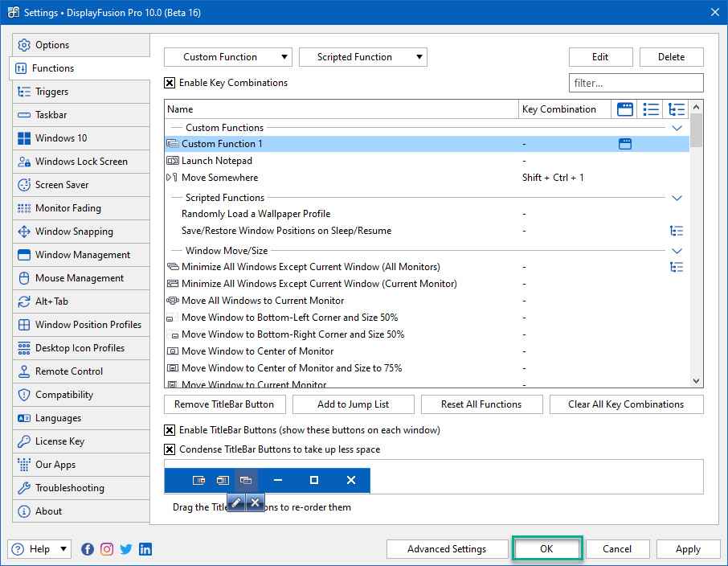
Task: Open Mouse Management section
Action: 81,278
